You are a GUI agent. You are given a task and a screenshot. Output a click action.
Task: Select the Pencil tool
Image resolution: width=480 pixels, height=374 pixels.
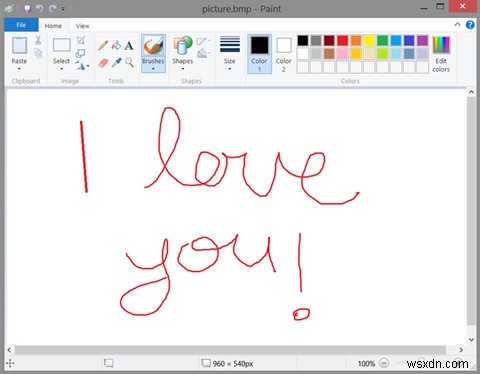[103, 45]
